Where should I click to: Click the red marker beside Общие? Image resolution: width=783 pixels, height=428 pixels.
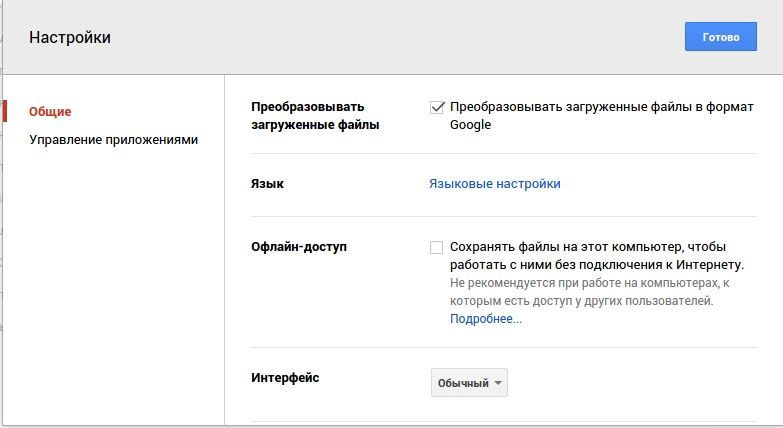pyautogui.click(x=6, y=111)
